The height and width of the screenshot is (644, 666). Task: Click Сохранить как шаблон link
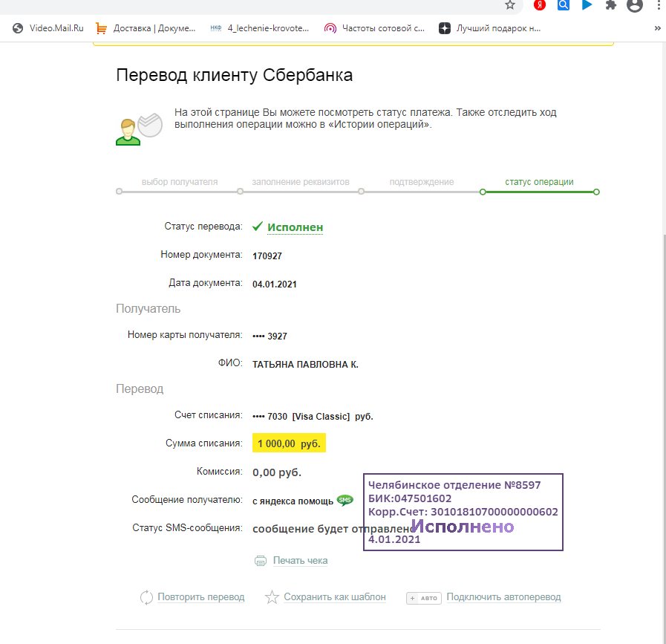pyautogui.click(x=335, y=597)
